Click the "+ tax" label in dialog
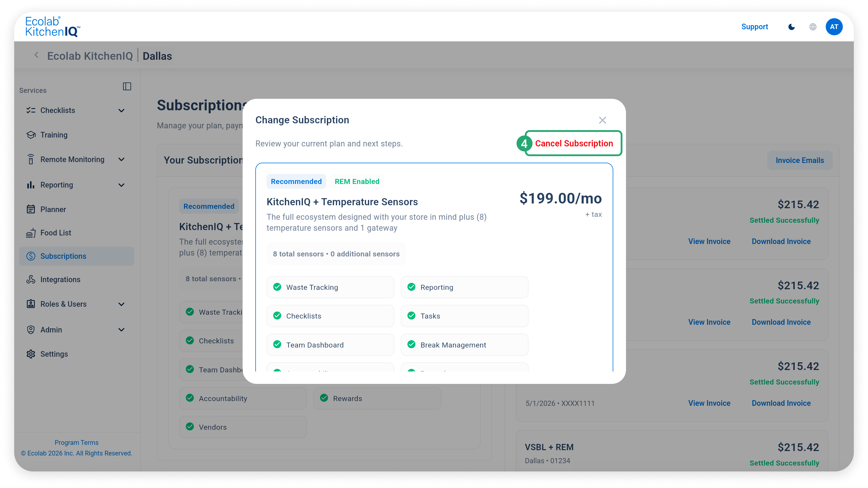The height and width of the screenshot is (488, 868). (x=593, y=214)
